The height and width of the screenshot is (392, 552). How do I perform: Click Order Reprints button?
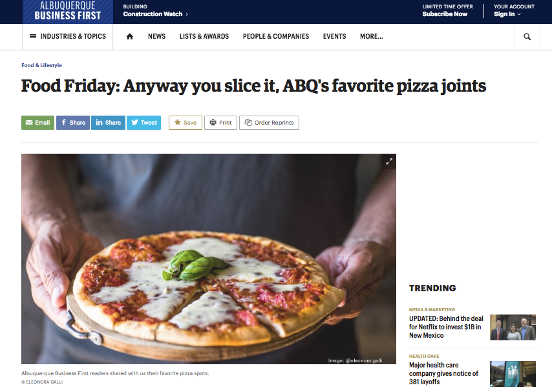pyautogui.click(x=270, y=123)
